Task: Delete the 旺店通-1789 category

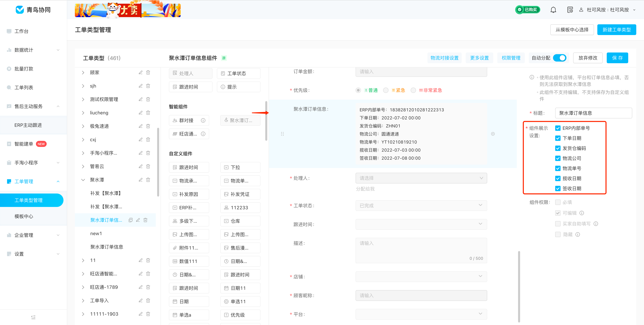Action: click(148, 287)
